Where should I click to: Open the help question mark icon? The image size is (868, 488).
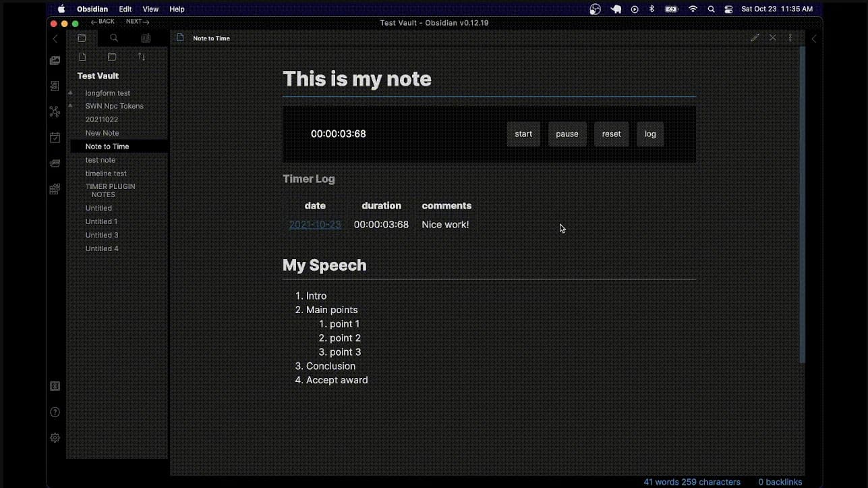pyautogui.click(x=55, y=412)
